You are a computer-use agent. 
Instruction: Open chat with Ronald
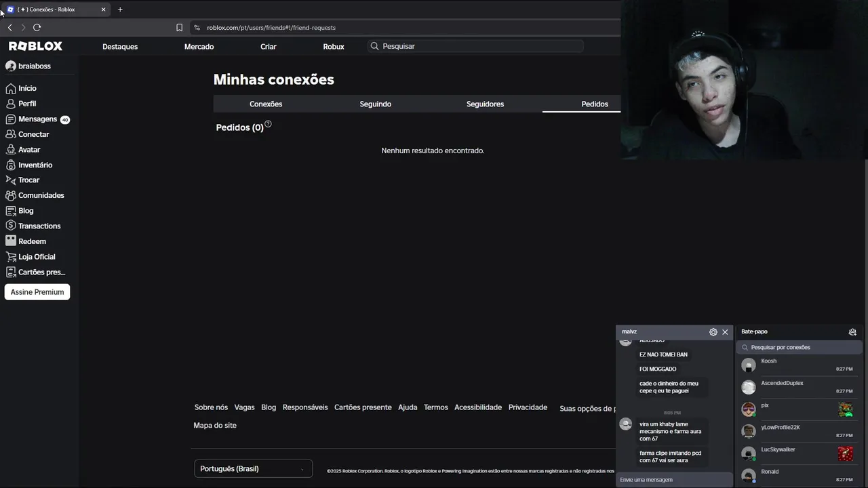[x=799, y=476]
